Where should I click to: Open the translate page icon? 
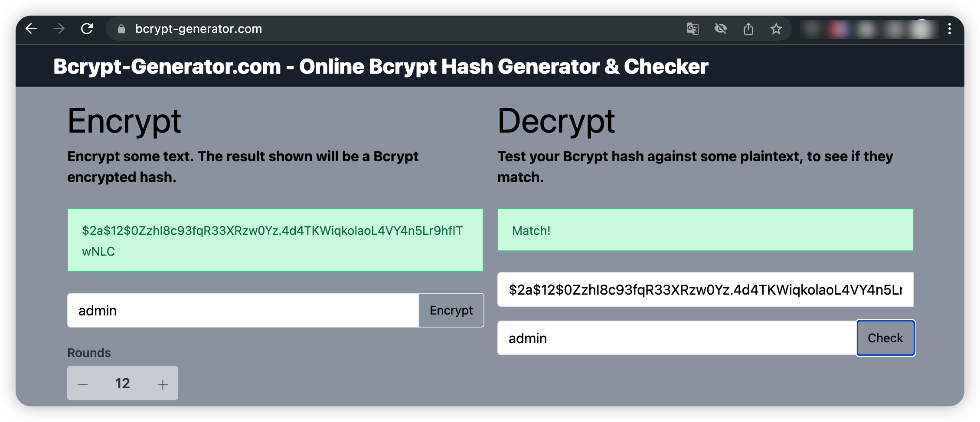coord(693,29)
